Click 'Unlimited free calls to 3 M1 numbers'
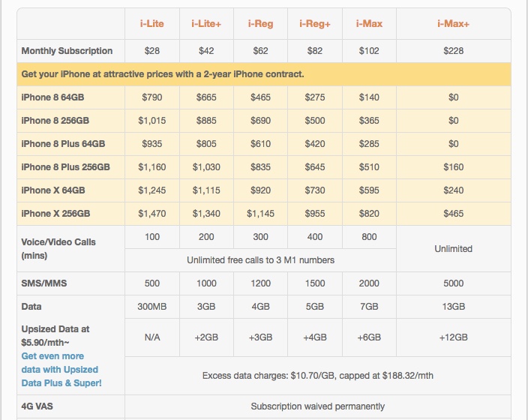 pos(261,260)
